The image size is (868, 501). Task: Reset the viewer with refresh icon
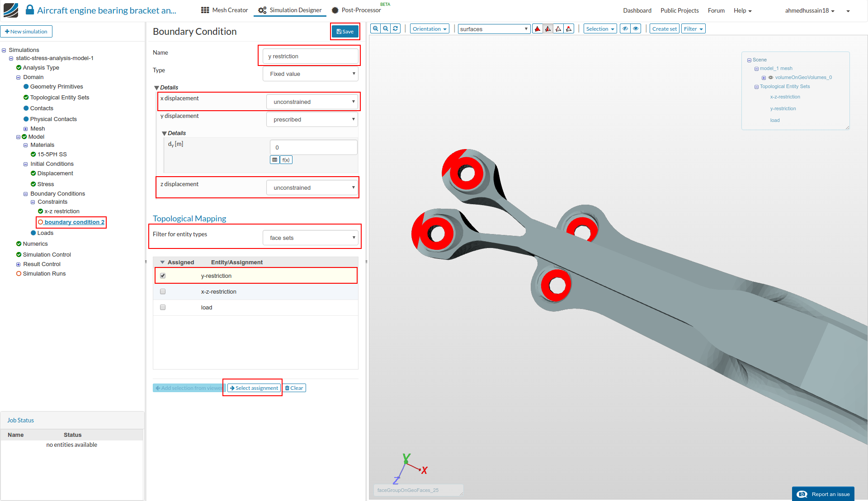[396, 28]
